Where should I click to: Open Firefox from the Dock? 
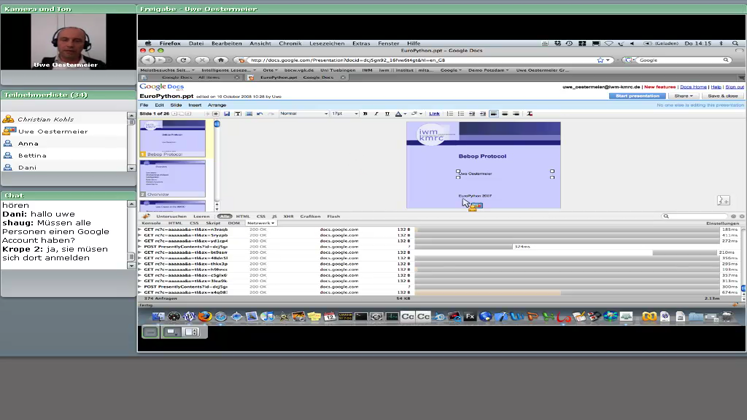pos(205,316)
